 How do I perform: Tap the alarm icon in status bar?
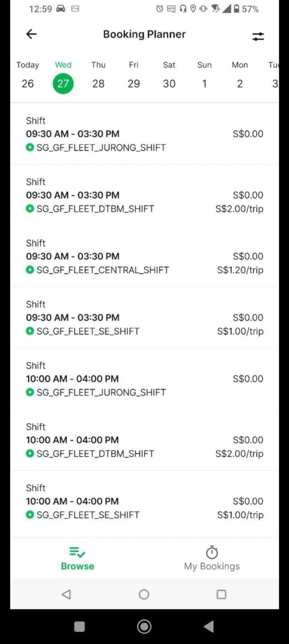tap(160, 9)
